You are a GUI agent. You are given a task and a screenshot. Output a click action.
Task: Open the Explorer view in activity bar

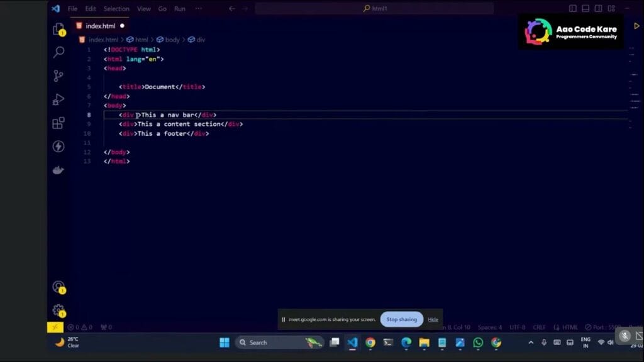point(58,30)
